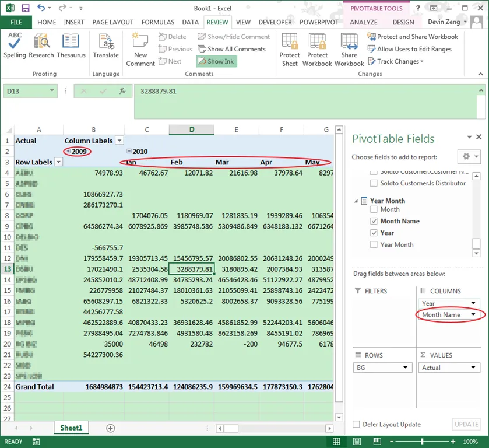Screen dimensions: 489x448
Task: Click the Insert Function fx icon
Action: [122, 91]
